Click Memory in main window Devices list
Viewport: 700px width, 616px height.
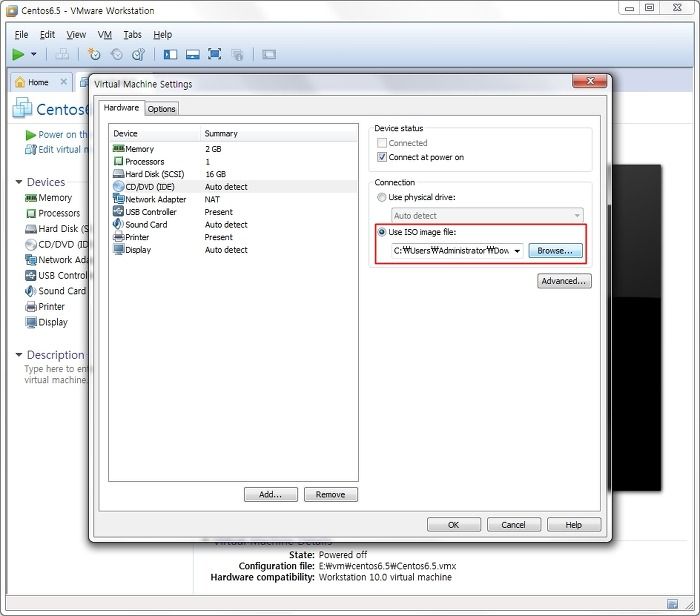pos(49,198)
